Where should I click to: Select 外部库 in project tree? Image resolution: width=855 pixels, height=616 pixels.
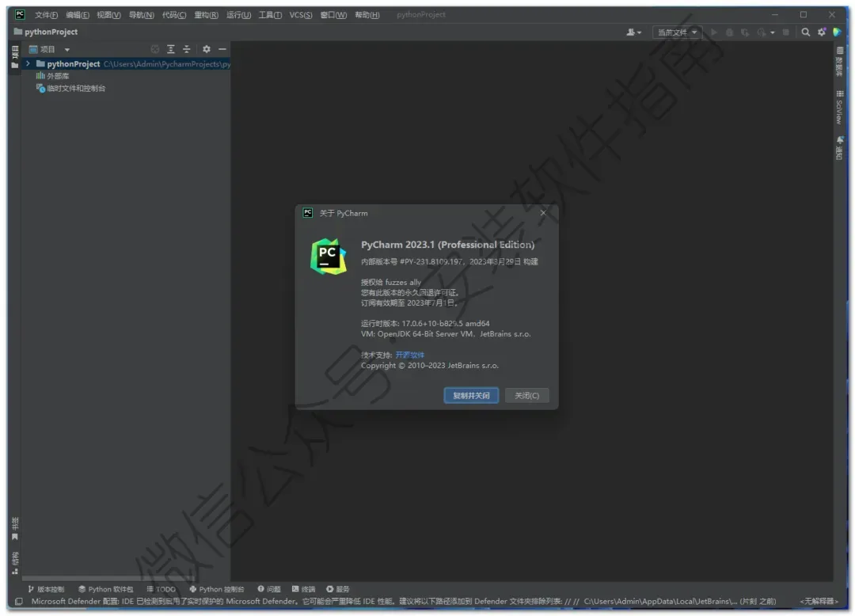pyautogui.click(x=52, y=76)
